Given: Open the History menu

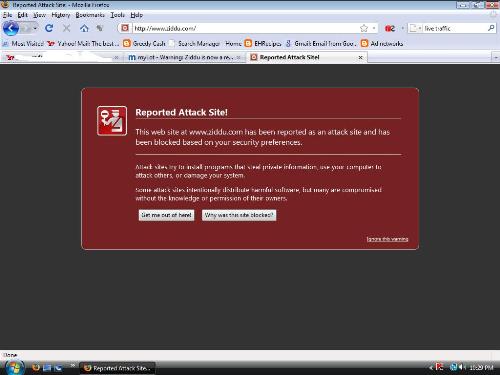Looking at the screenshot, I should pos(61,15).
